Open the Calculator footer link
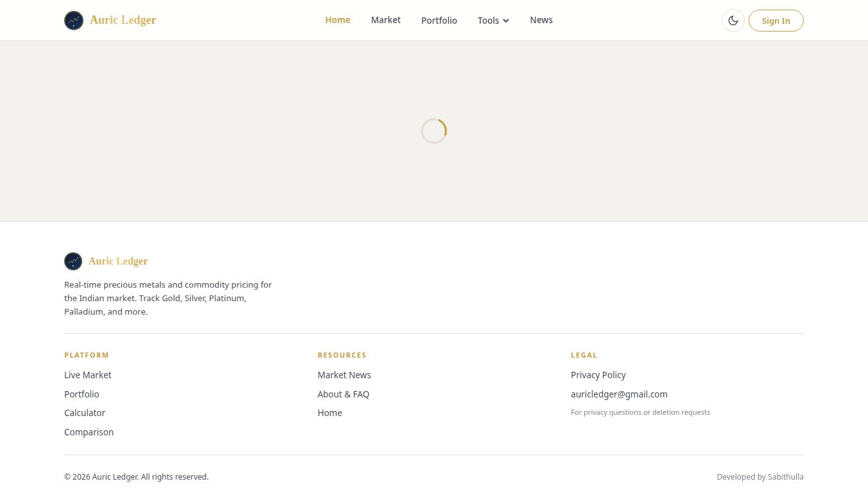The height and width of the screenshot is (488, 868). 85,413
